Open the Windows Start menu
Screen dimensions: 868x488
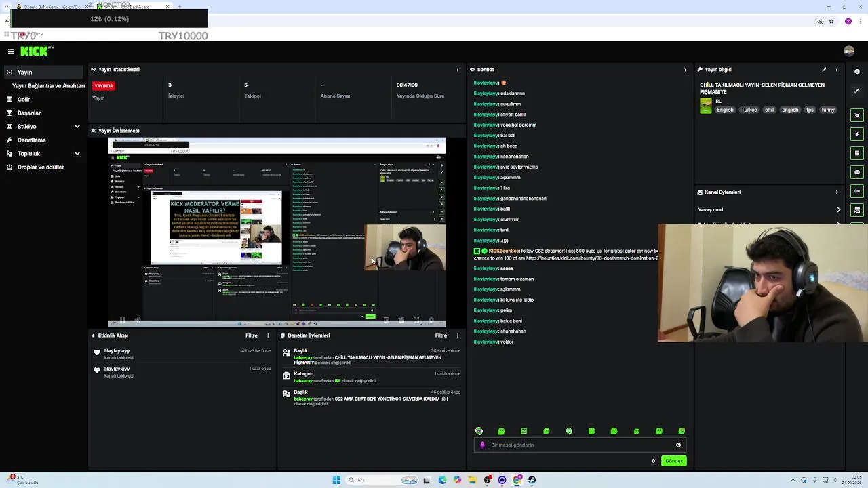pos(336,480)
